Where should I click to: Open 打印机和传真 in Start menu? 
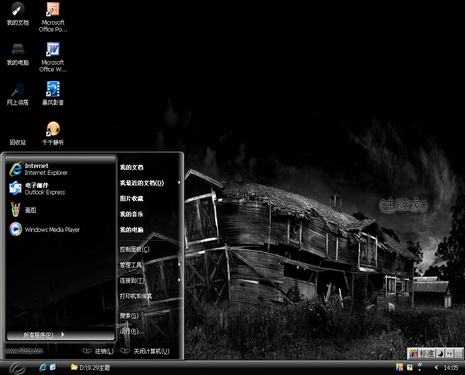point(136,296)
